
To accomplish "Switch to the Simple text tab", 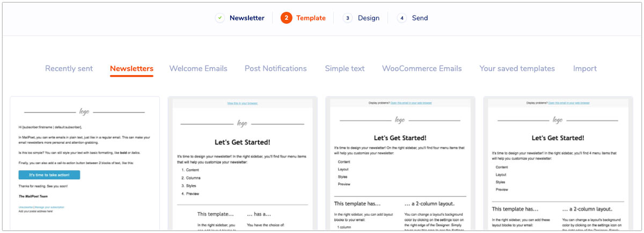I will pos(345,68).
